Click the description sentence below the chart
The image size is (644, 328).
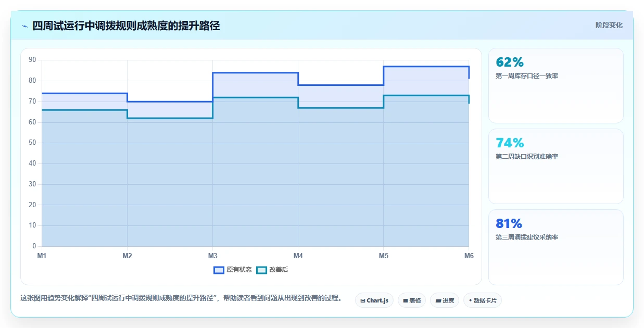pyautogui.click(x=181, y=298)
